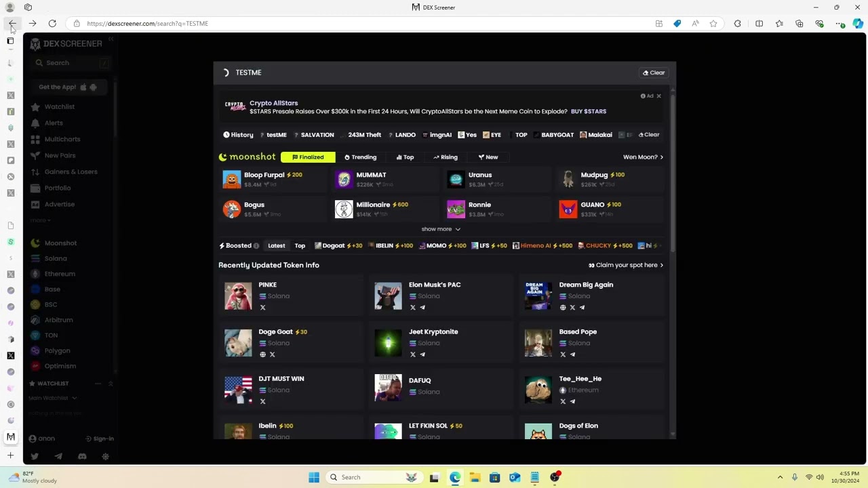
Task: Click the TESTME search input field
Action: point(434,73)
